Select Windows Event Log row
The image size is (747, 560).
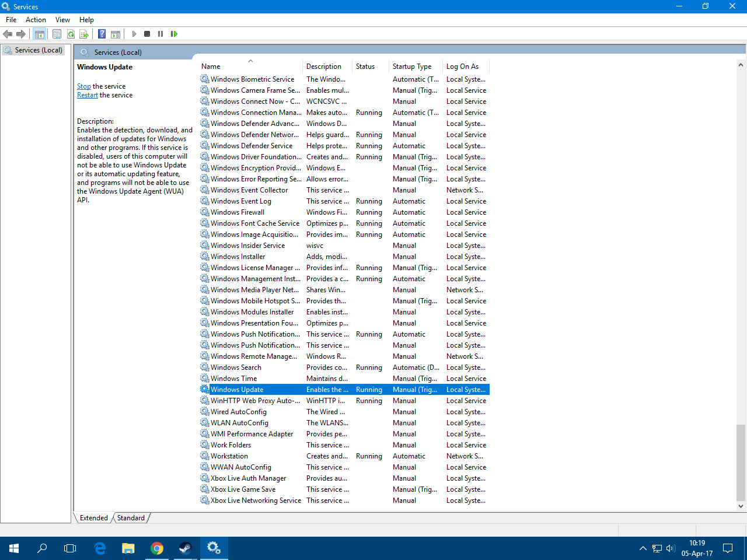(x=344, y=201)
